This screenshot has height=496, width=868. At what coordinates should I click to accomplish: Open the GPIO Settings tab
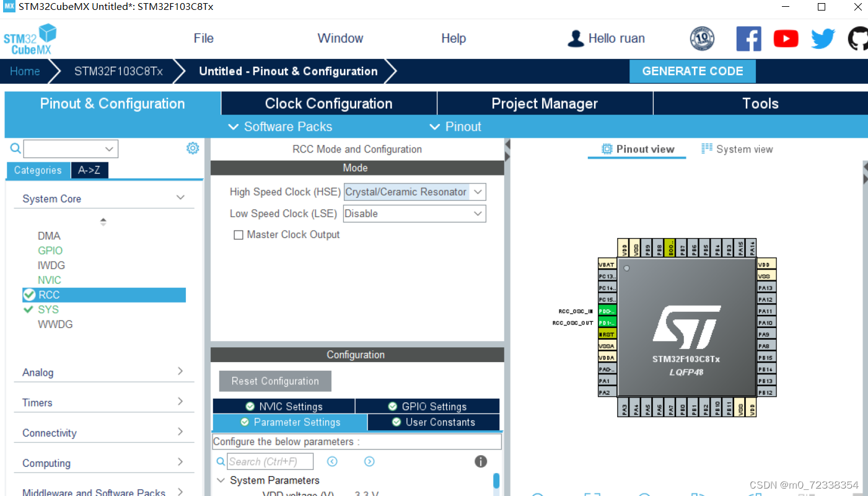click(x=427, y=407)
